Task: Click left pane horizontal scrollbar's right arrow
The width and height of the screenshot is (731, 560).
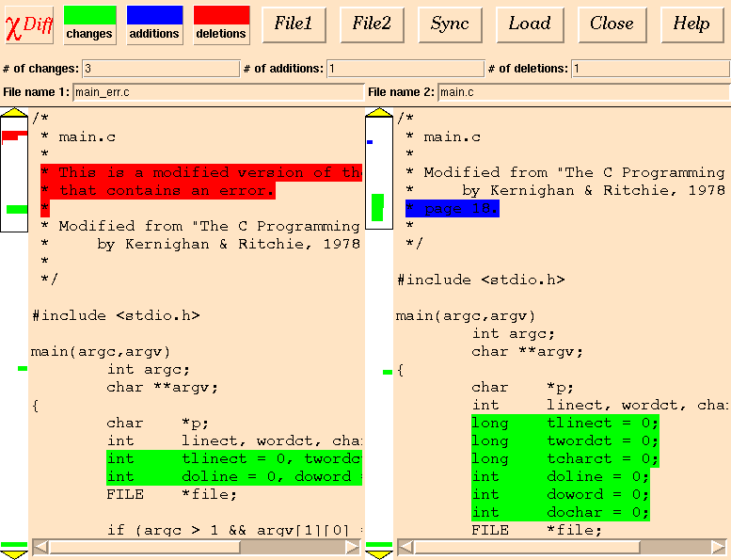Action: click(352, 547)
